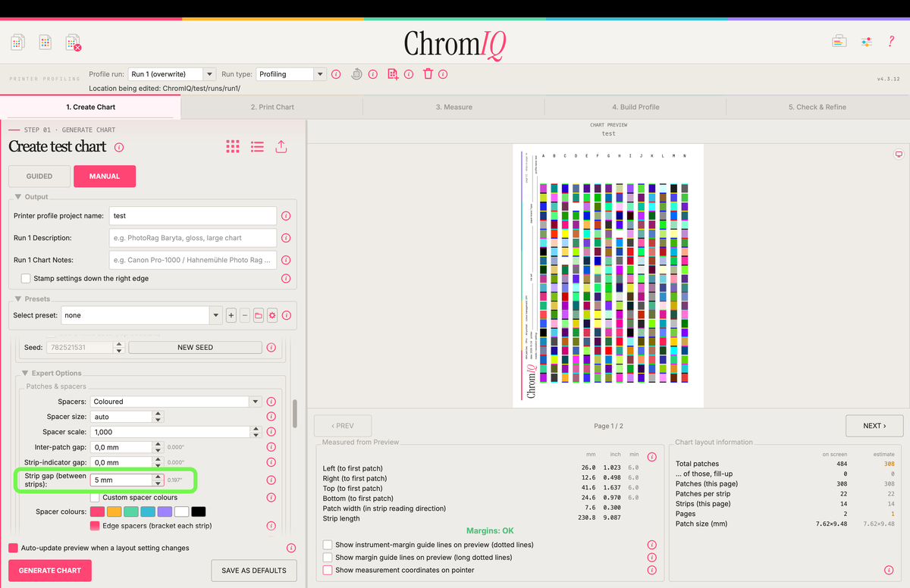Viewport: 910px width, 588px height.
Task: Click the info icon for Strip gap
Action: coord(271,480)
